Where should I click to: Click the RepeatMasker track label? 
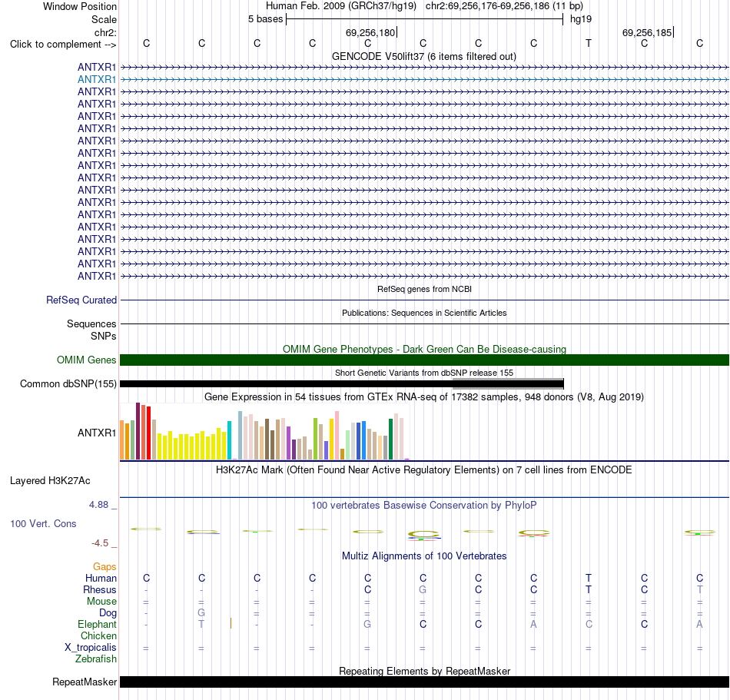pyautogui.click(x=85, y=682)
